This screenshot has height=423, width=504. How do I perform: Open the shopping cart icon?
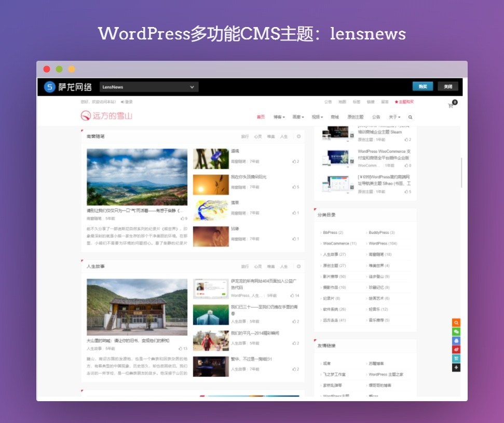click(451, 105)
